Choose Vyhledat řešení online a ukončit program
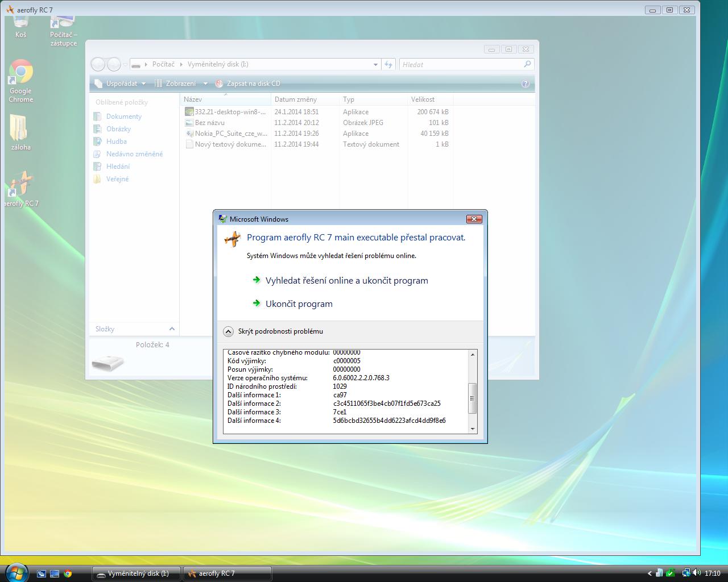 pos(346,281)
